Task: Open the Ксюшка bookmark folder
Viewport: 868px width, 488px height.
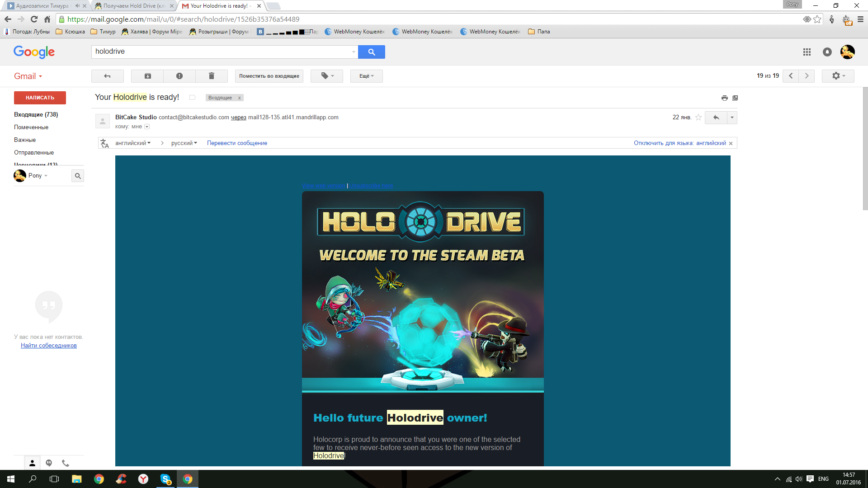Action: (x=70, y=32)
